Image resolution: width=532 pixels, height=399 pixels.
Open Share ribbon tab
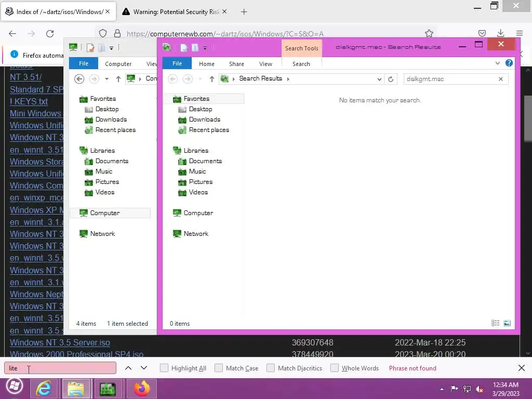(x=236, y=64)
